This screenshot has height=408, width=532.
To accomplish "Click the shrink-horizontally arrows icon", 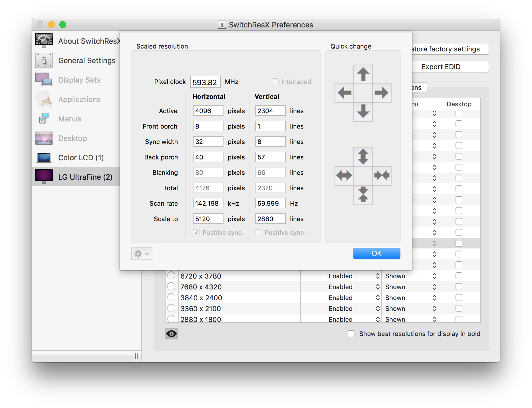I will [382, 176].
